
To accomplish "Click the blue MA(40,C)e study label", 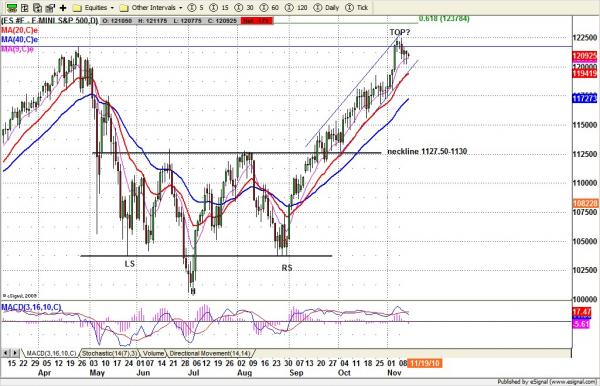I will tap(20, 39).
